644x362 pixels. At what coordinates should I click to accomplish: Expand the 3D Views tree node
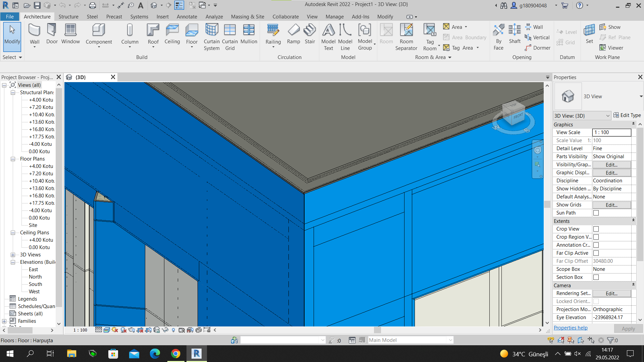(13, 255)
